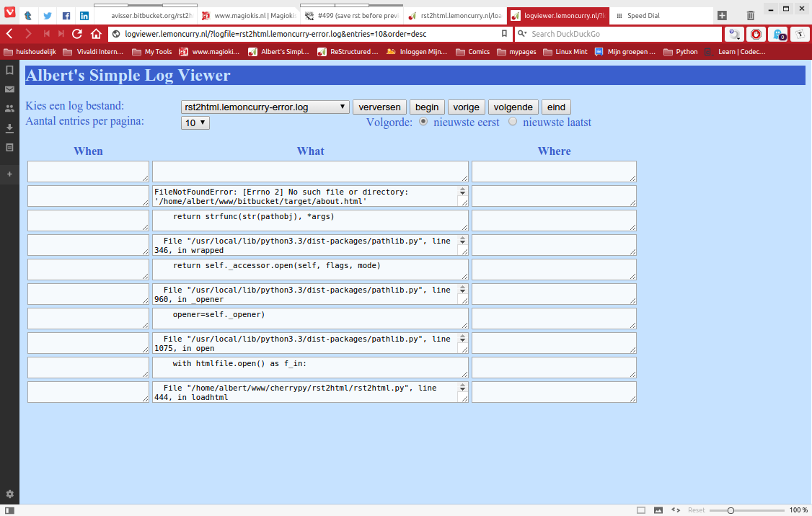
Task: Select 'nieuwste laatst' order
Action: (x=513, y=122)
